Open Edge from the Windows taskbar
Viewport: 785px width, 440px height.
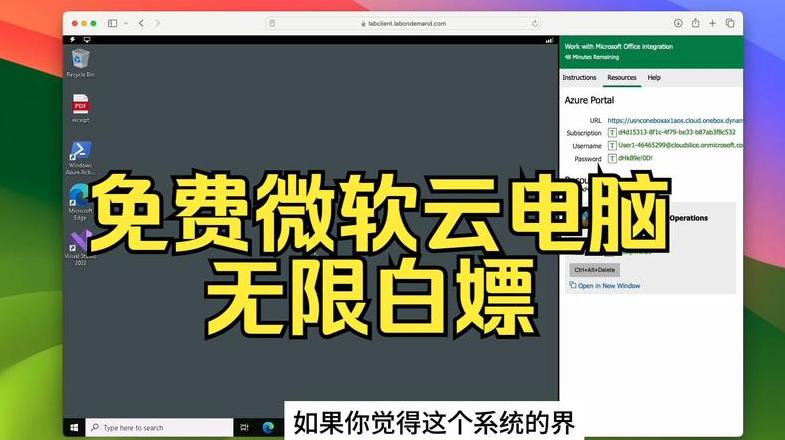[x=268, y=427]
